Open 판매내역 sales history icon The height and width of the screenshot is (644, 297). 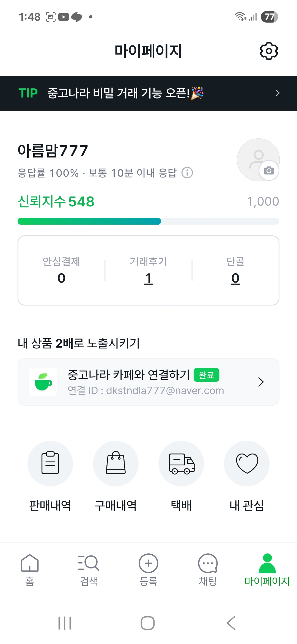click(x=50, y=463)
